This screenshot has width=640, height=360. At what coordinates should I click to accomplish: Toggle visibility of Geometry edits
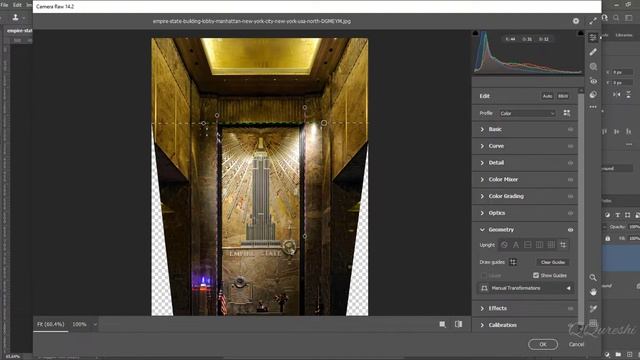click(x=570, y=230)
